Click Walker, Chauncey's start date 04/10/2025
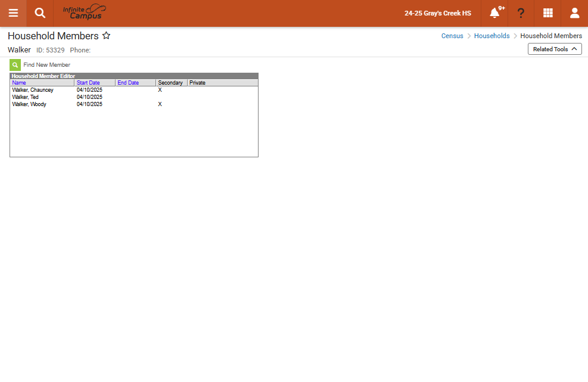Viewport: 588px width, 382px height. (x=89, y=90)
